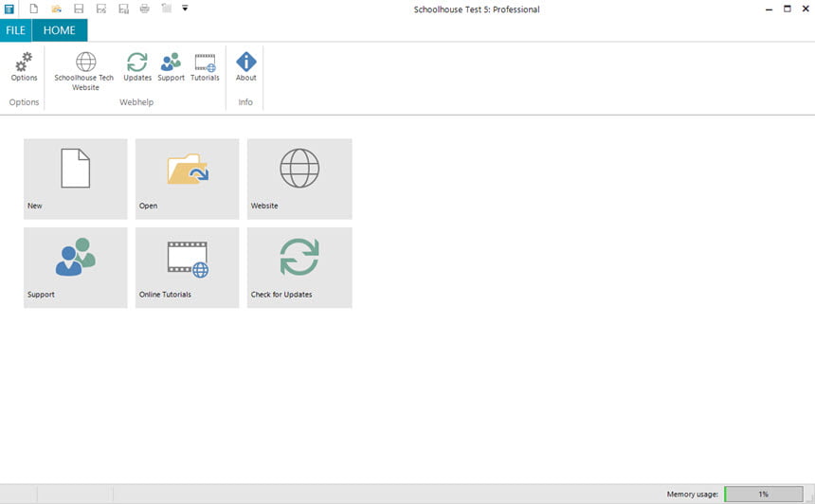Click the Print icon in quick access toolbar

144,9
